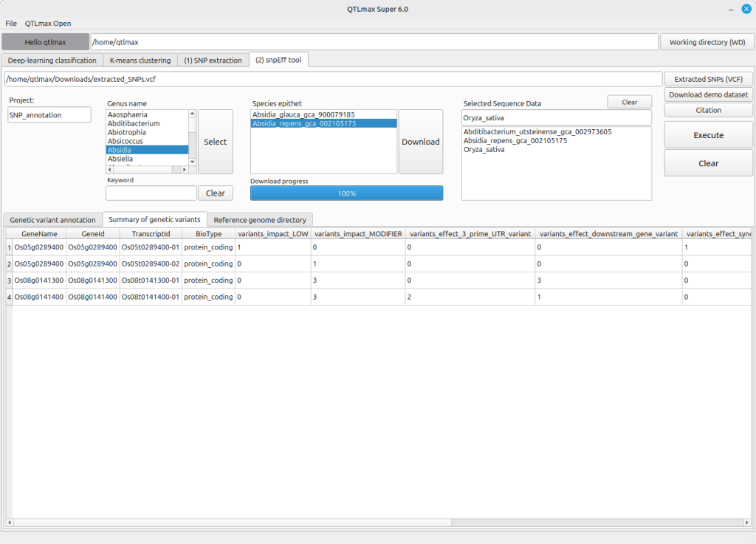
Task: Open the File menu
Action: click(x=11, y=24)
